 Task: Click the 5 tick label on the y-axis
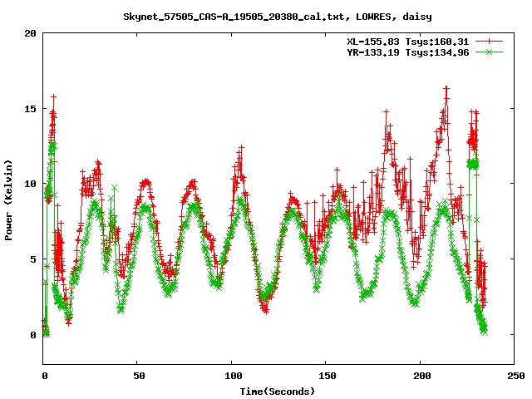pos(33,259)
